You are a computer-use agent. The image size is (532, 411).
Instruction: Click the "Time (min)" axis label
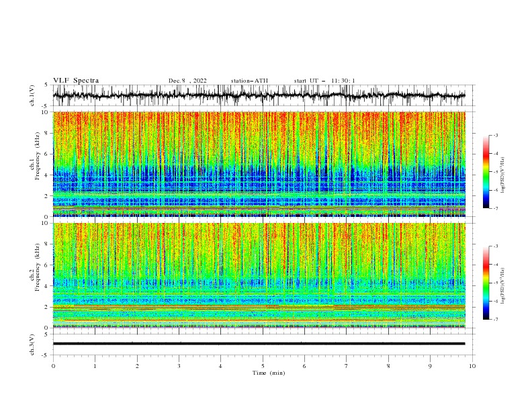(x=269, y=373)
